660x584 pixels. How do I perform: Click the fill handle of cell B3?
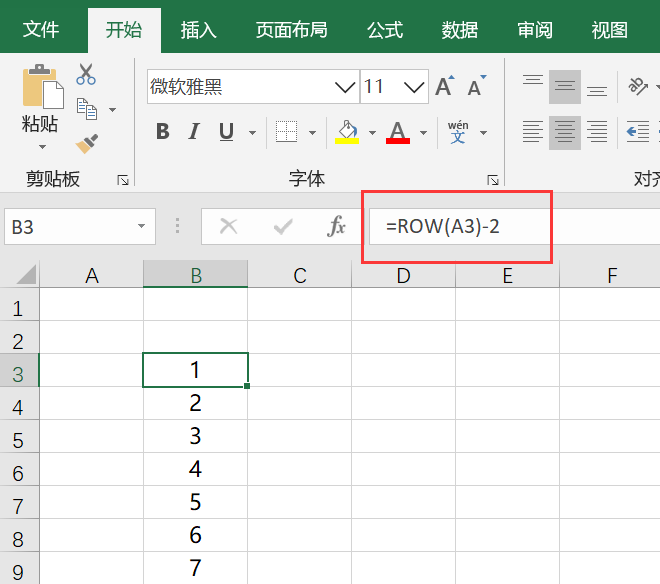[247, 386]
